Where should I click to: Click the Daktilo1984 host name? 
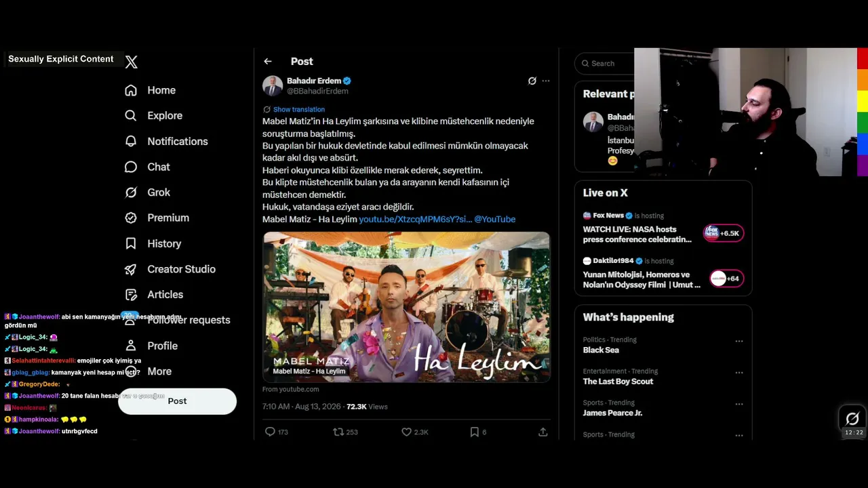[x=613, y=261]
